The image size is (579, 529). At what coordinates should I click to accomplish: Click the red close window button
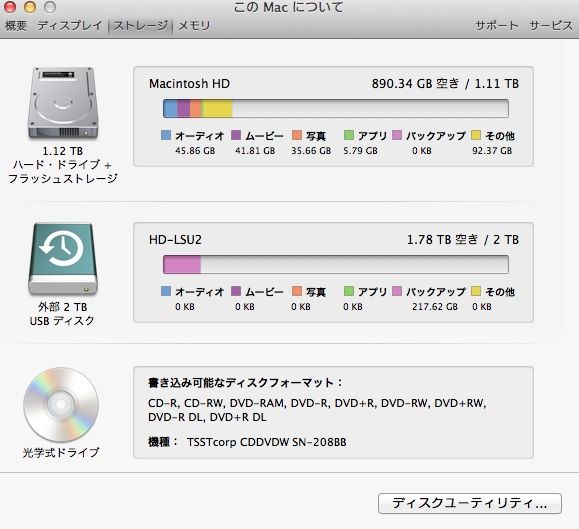pyautogui.click(x=10, y=6)
